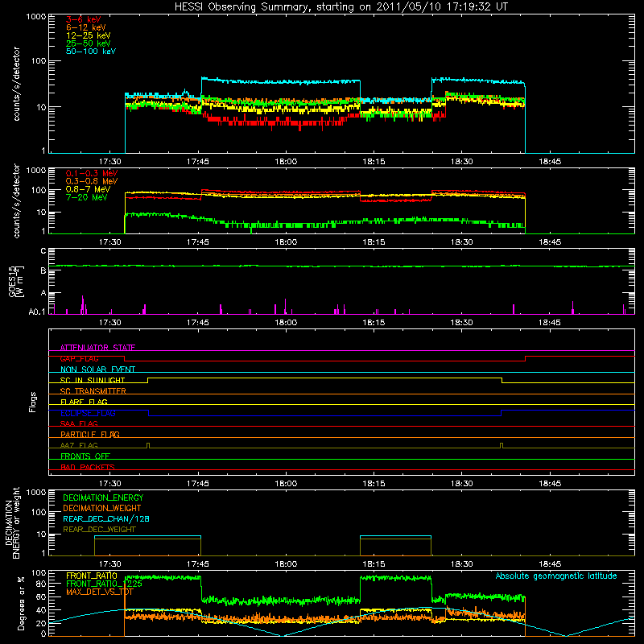The width and height of the screenshot is (644, 644).
Task: Click the 'B' flux class tick label
Action: 43,270
